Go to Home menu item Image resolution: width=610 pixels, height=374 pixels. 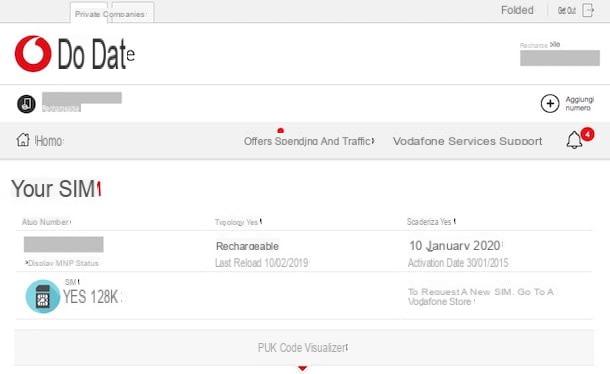49,141
